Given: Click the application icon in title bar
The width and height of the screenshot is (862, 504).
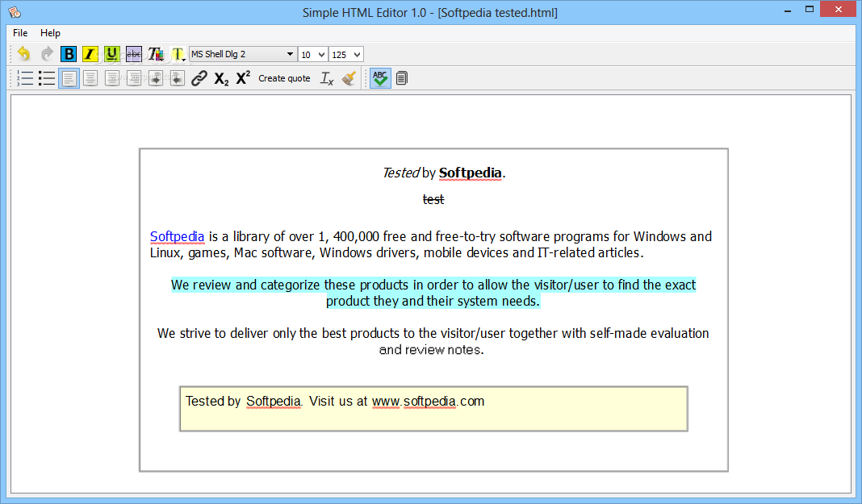Looking at the screenshot, I should click(x=15, y=12).
